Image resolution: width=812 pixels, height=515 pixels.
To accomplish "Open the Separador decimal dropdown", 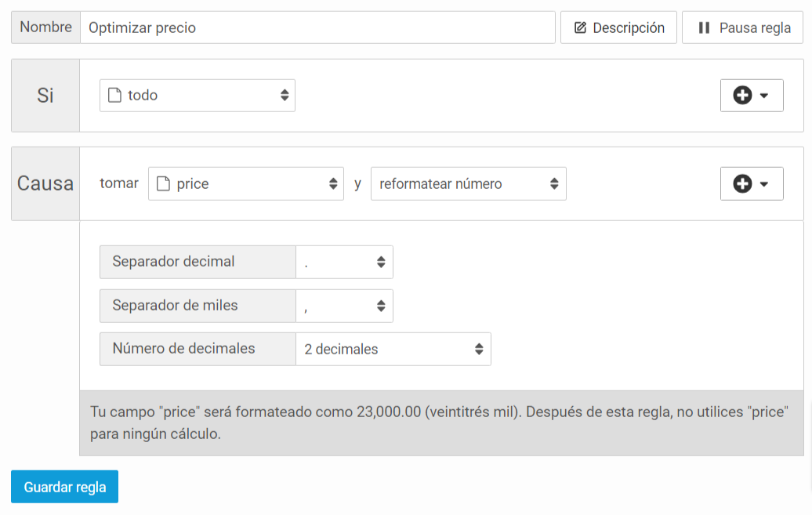I will pyautogui.click(x=344, y=262).
